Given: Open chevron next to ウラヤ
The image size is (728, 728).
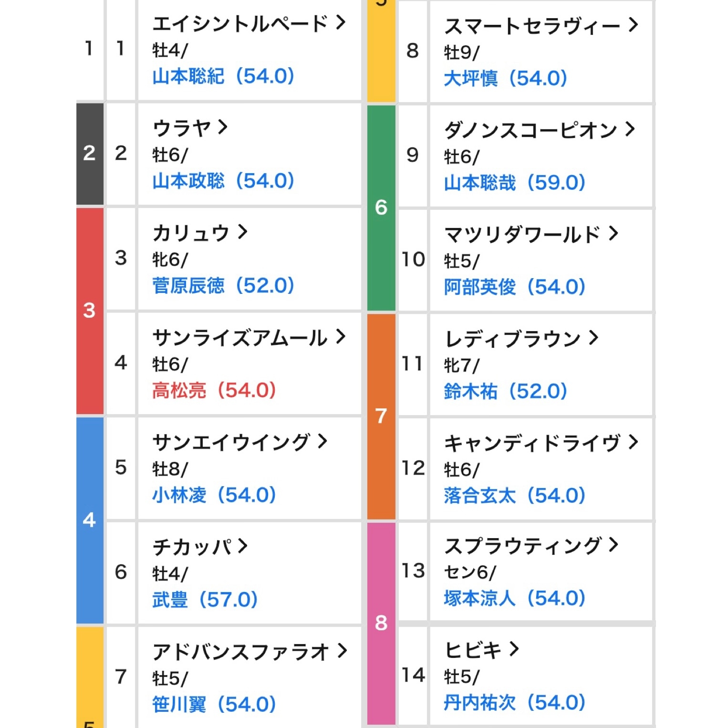Looking at the screenshot, I should coord(223,127).
